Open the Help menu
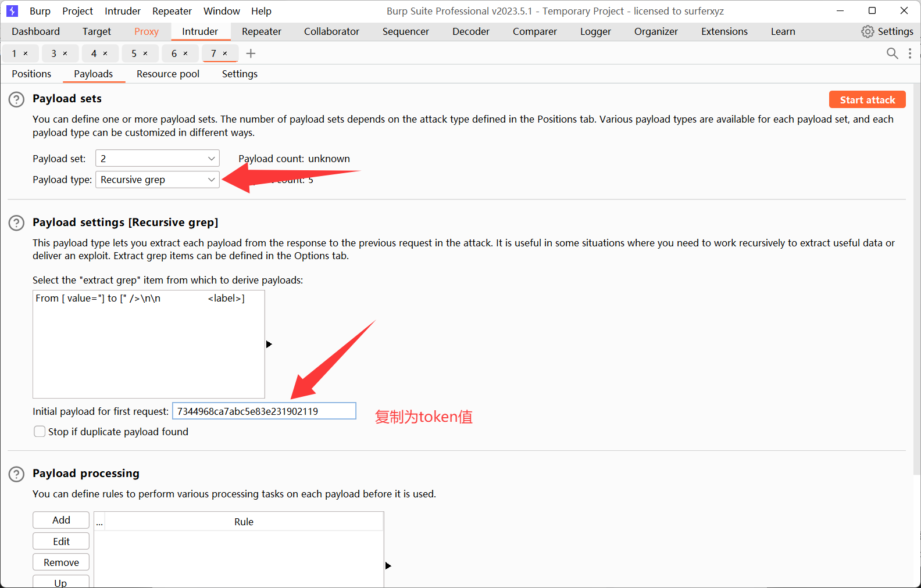921x588 pixels. (x=261, y=11)
